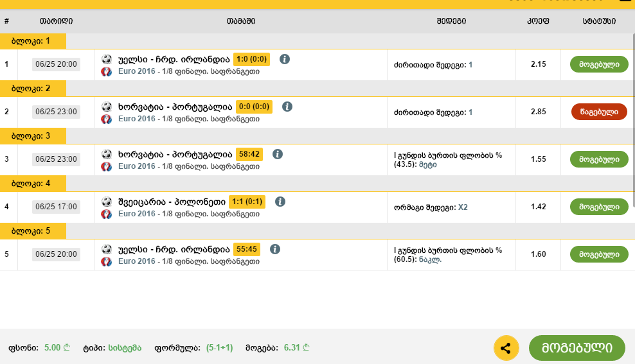The image size is (635, 364).
Task: Open info icon for შვეიცარია - პოლონეთი match
Action: coord(280,202)
